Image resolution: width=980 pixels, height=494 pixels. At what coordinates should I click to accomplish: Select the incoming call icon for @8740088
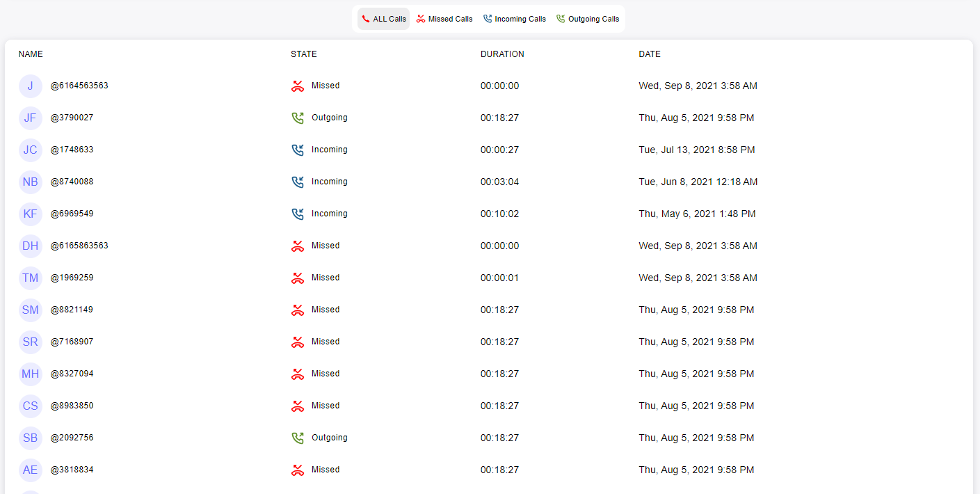click(x=298, y=181)
